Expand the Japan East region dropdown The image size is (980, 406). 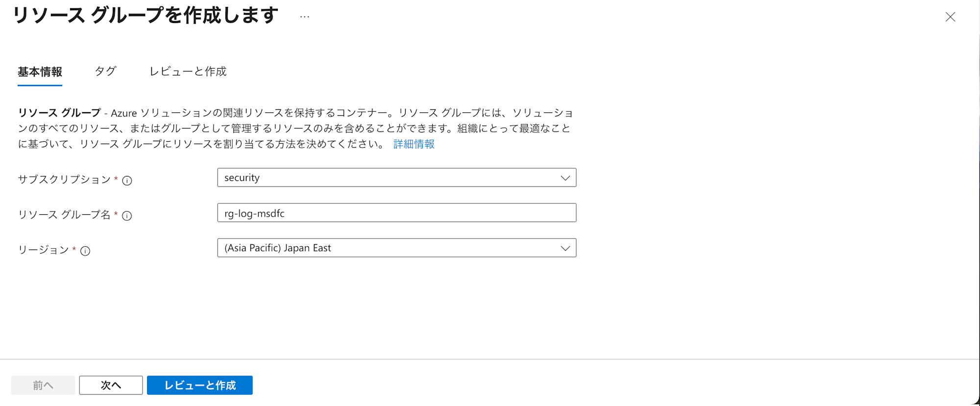pyautogui.click(x=397, y=248)
